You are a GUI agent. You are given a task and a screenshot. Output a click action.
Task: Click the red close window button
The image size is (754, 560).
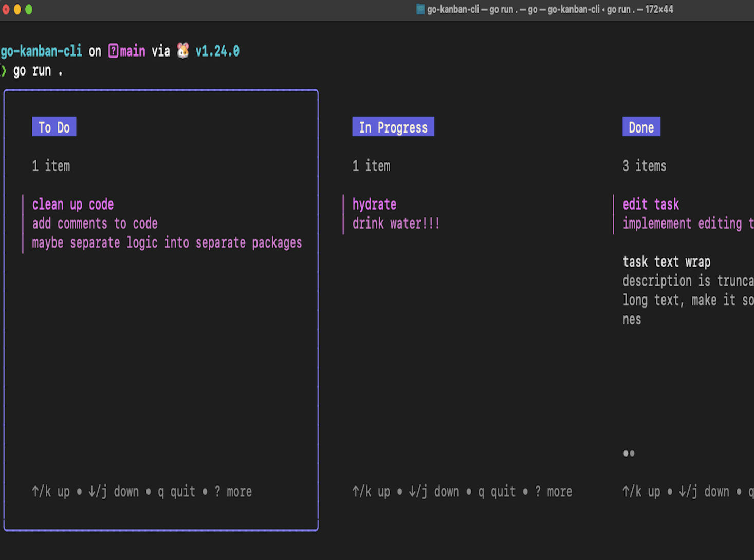click(5, 9)
